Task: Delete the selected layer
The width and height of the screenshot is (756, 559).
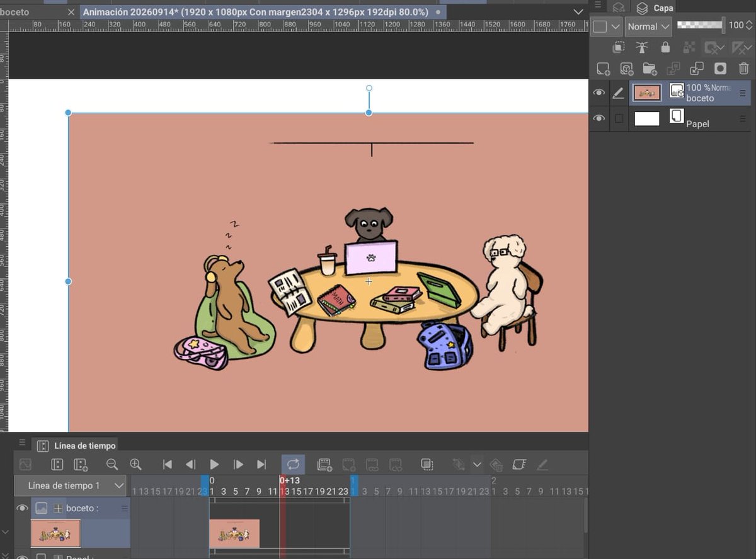Action: [x=743, y=69]
